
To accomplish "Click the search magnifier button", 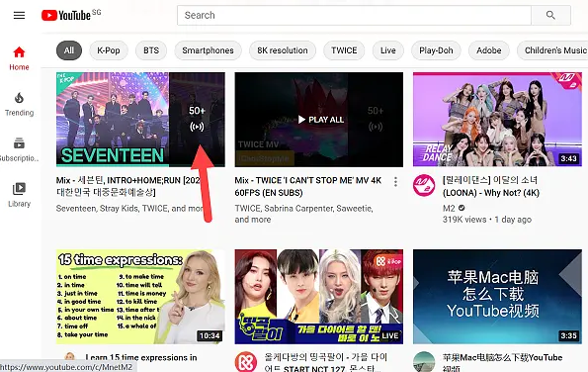I will [550, 15].
